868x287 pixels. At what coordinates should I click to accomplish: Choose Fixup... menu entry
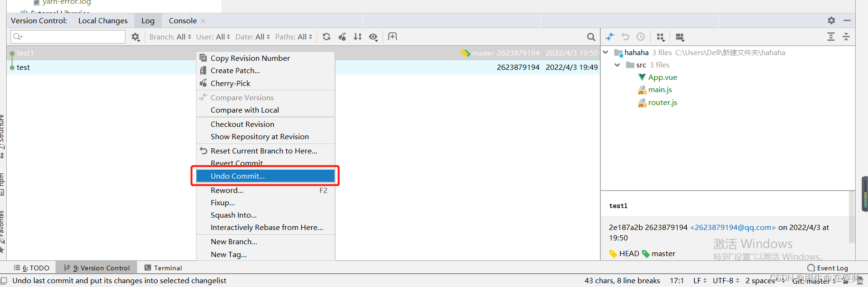coord(266,202)
